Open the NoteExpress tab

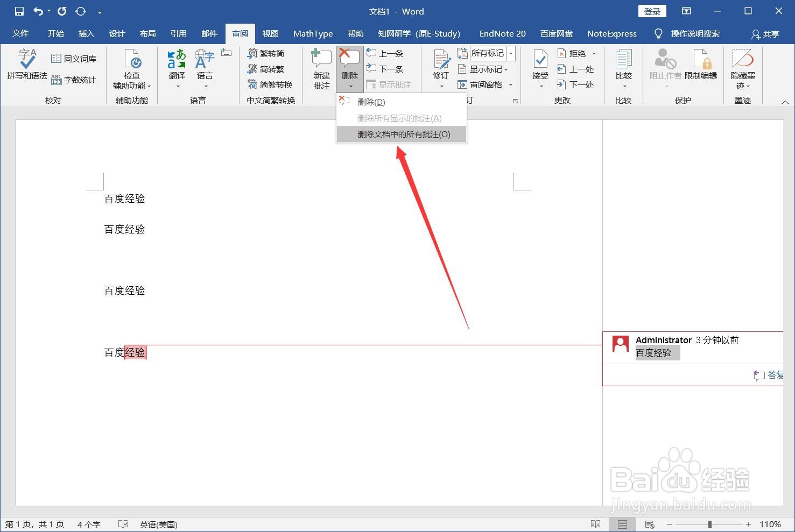611,33
